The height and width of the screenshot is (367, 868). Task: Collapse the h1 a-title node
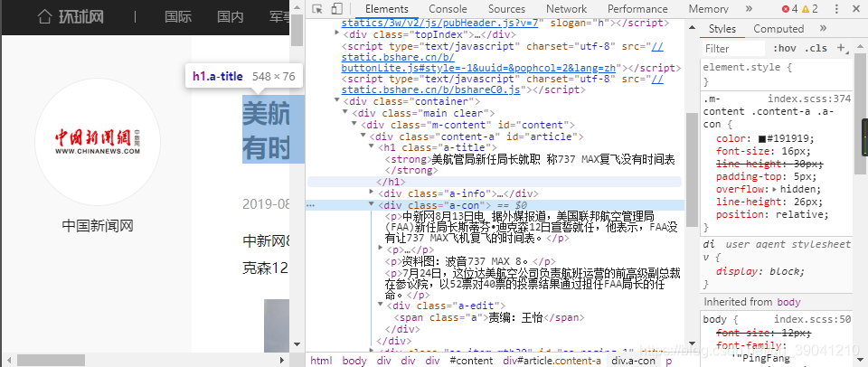click(x=373, y=148)
